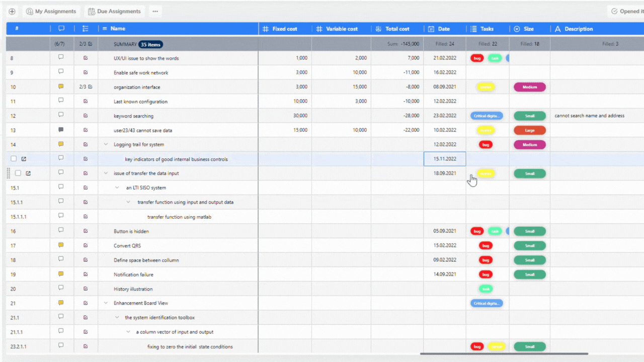Screen dimensions: 644x362
Task: Select checkbox on 'issue of transfer the data input'
Action: [x=18, y=173]
